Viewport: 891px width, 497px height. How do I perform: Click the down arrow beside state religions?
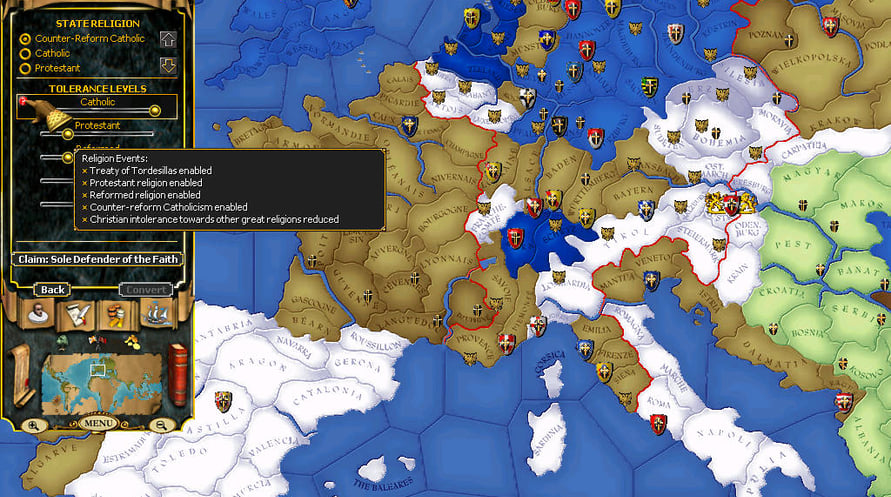tap(168, 65)
